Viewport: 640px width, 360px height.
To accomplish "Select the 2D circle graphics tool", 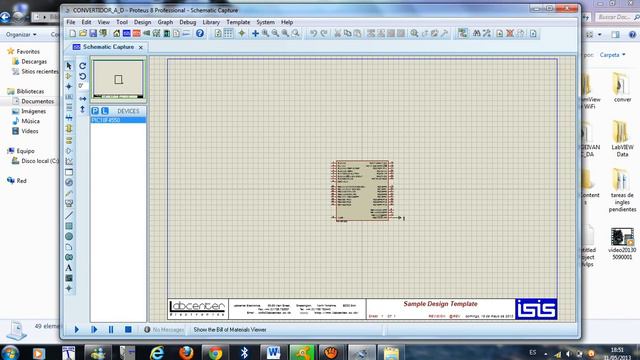I will tap(69, 236).
